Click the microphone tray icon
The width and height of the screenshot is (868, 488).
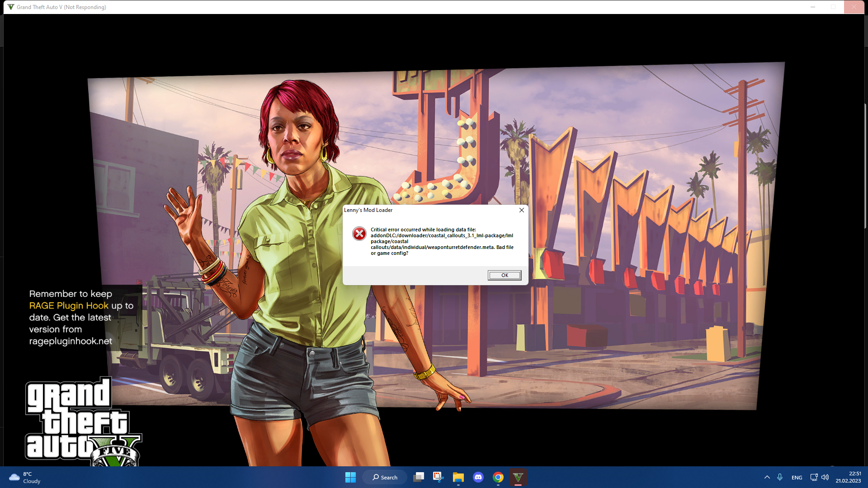pyautogui.click(x=780, y=477)
